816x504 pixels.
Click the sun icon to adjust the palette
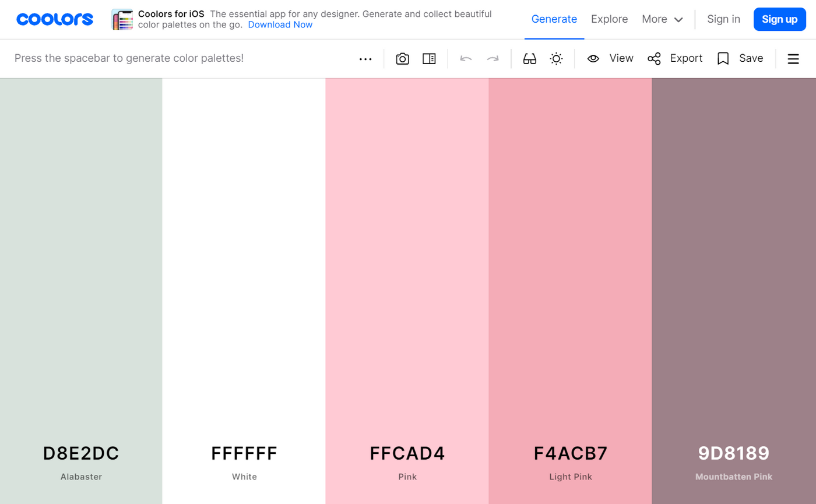point(556,59)
